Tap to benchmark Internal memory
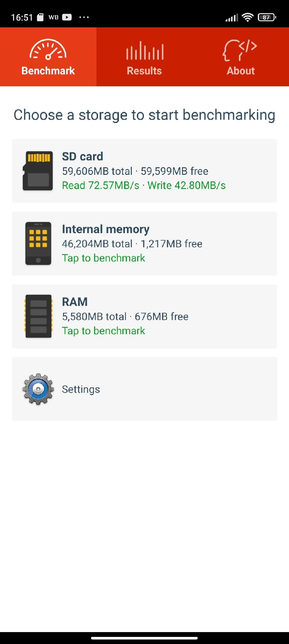 pos(104,258)
